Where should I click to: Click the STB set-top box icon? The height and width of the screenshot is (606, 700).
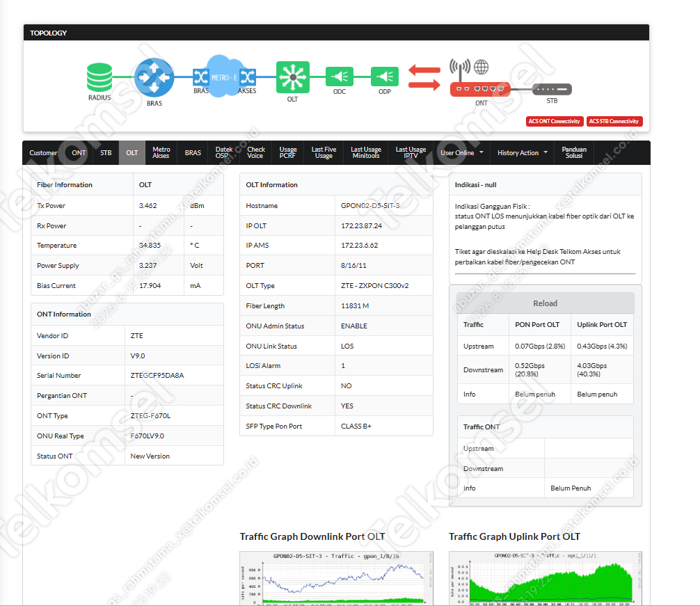coord(552,89)
